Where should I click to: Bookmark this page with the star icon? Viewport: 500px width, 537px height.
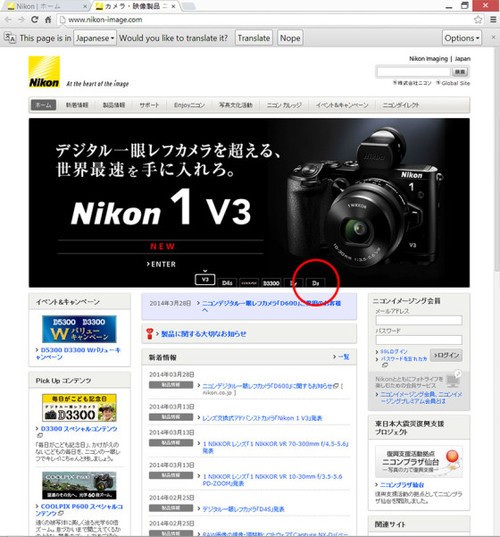(478, 20)
